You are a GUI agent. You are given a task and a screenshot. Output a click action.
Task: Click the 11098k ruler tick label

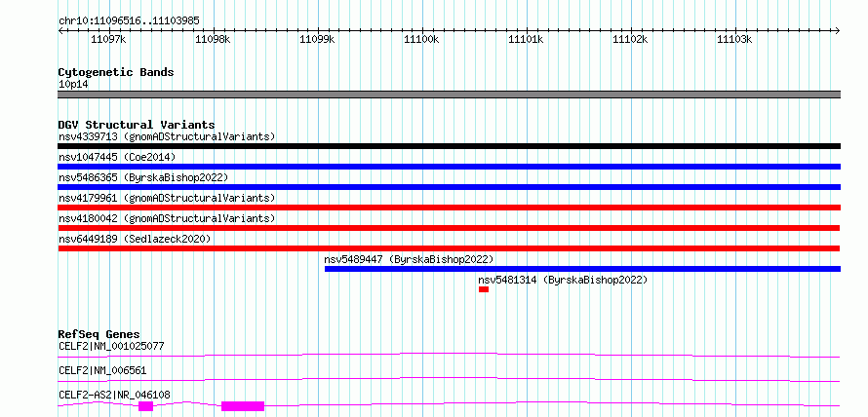tap(214, 39)
